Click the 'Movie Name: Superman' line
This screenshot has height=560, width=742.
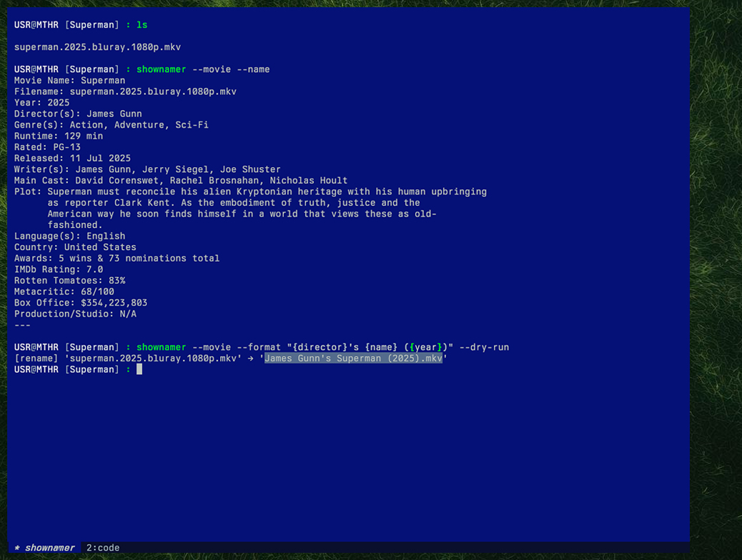(x=69, y=81)
